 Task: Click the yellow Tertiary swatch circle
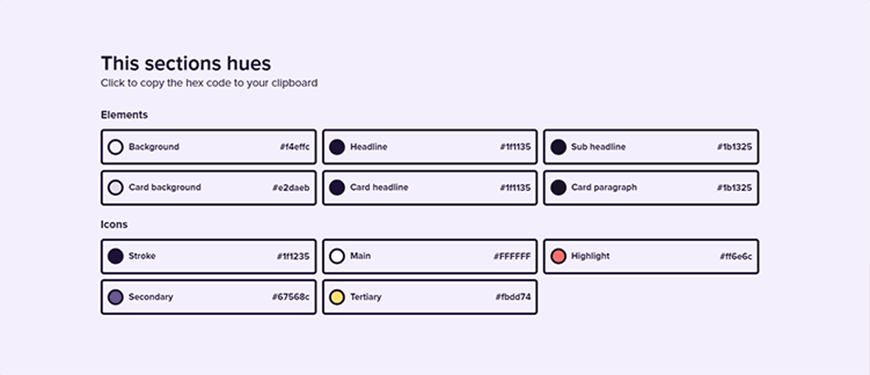(337, 297)
